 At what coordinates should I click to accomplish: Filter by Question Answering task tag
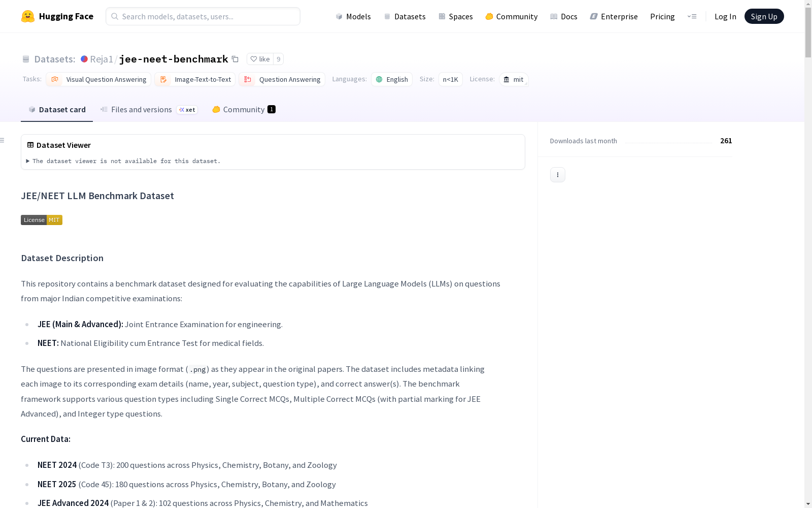pyautogui.click(x=282, y=79)
